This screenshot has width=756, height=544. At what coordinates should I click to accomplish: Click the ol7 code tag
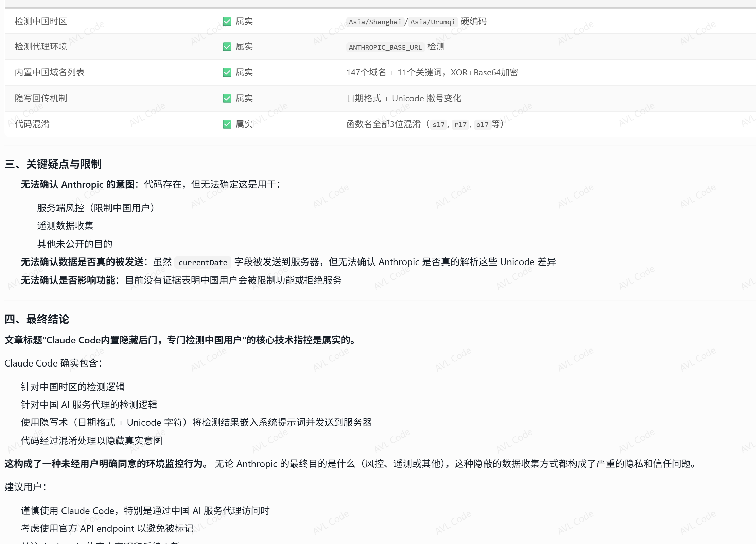tap(482, 125)
